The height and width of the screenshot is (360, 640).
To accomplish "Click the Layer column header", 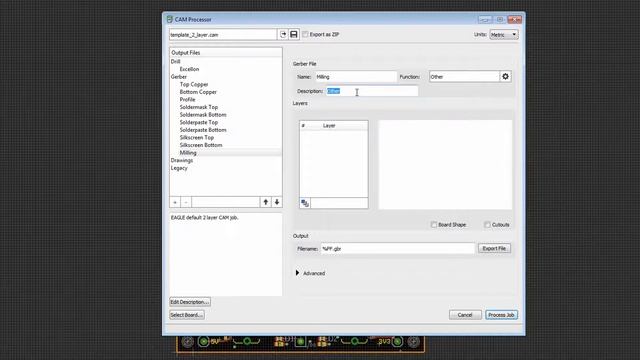I will (329, 126).
